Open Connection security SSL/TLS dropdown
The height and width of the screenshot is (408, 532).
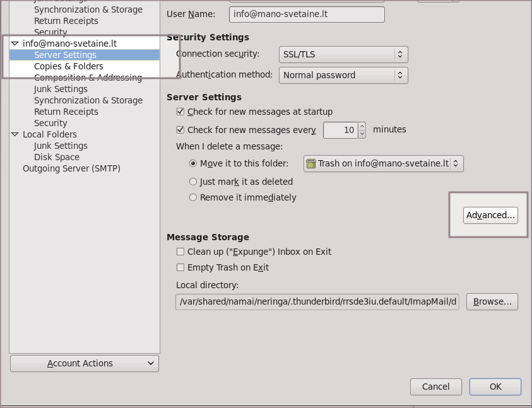click(343, 54)
